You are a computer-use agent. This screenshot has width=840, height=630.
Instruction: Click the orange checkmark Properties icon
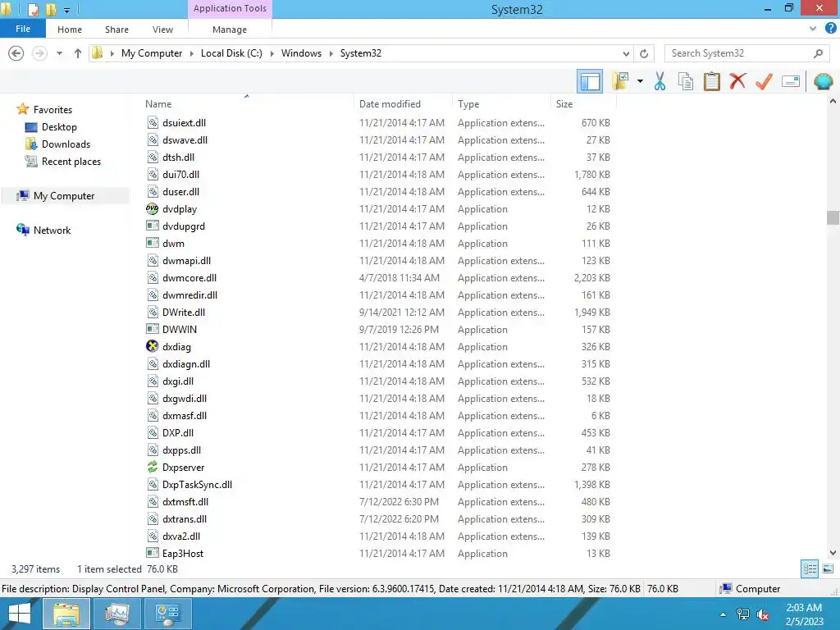click(764, 81)
